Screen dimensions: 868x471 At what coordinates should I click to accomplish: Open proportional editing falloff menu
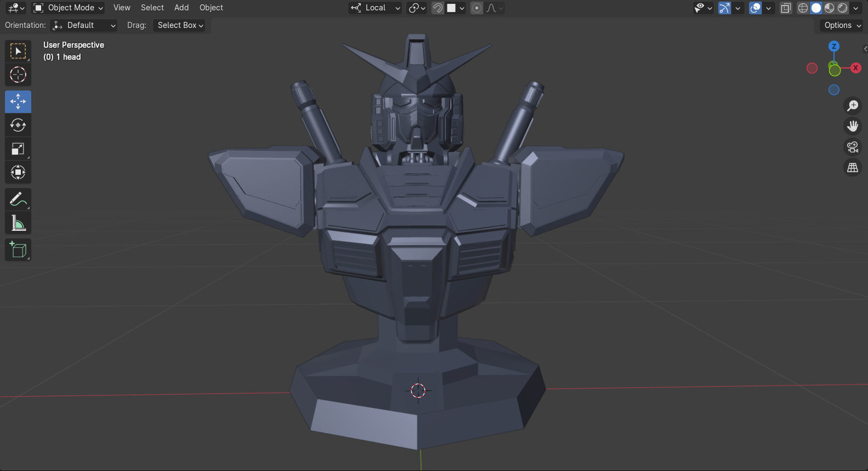click(495, 8)
